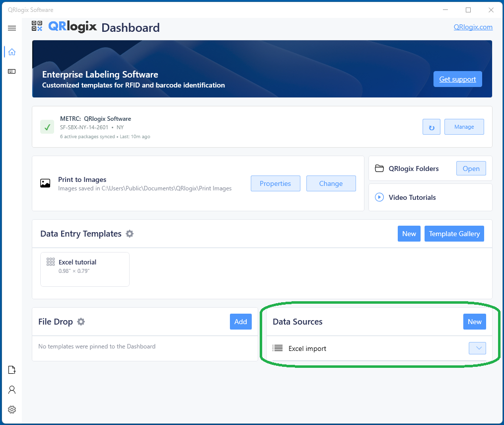Open the user account icon
Image resolution: width=504 pixels, height=425 pixels.
pos(12,390)
